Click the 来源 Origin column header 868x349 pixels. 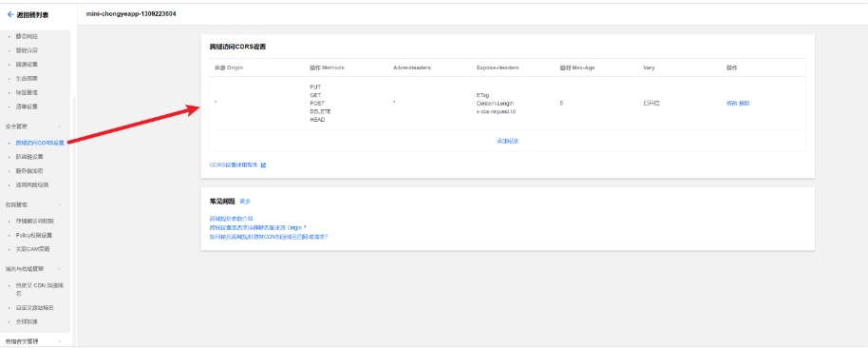point(229,68)
